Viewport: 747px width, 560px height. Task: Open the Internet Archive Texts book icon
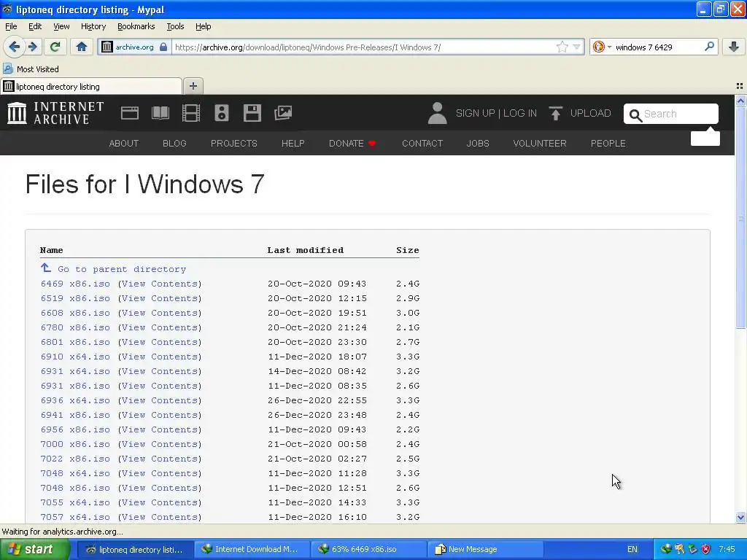[x=160, y=113]
